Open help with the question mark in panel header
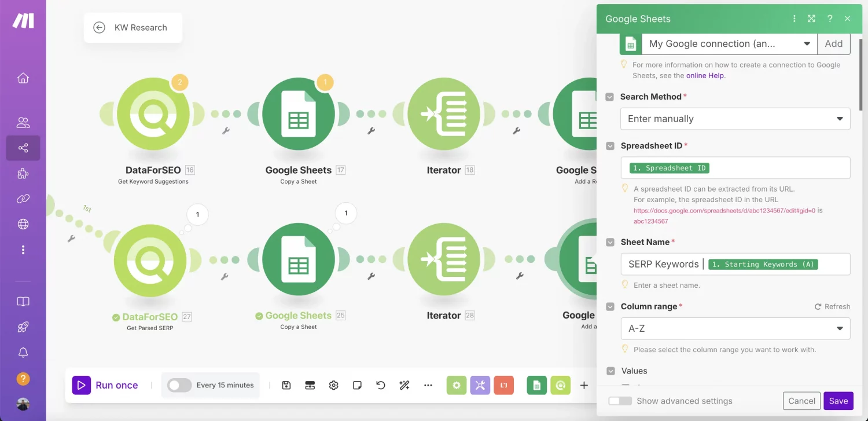868x421 pixels. [830, 19]
